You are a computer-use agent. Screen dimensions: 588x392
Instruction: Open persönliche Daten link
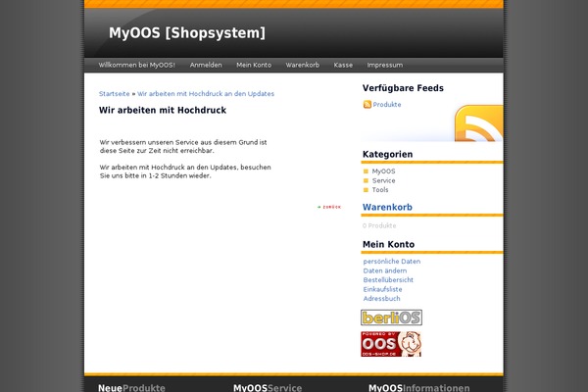point(391,262)
